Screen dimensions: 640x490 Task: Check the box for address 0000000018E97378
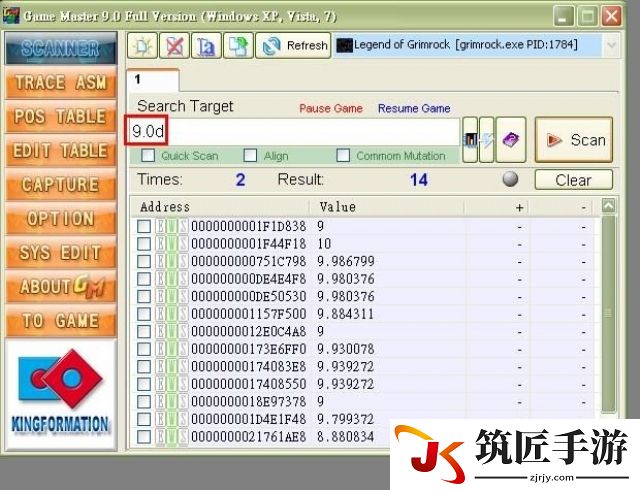click(144, 402)
